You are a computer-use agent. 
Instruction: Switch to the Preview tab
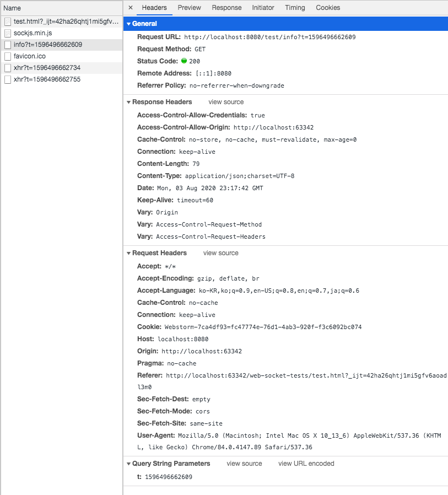point(189,8)
